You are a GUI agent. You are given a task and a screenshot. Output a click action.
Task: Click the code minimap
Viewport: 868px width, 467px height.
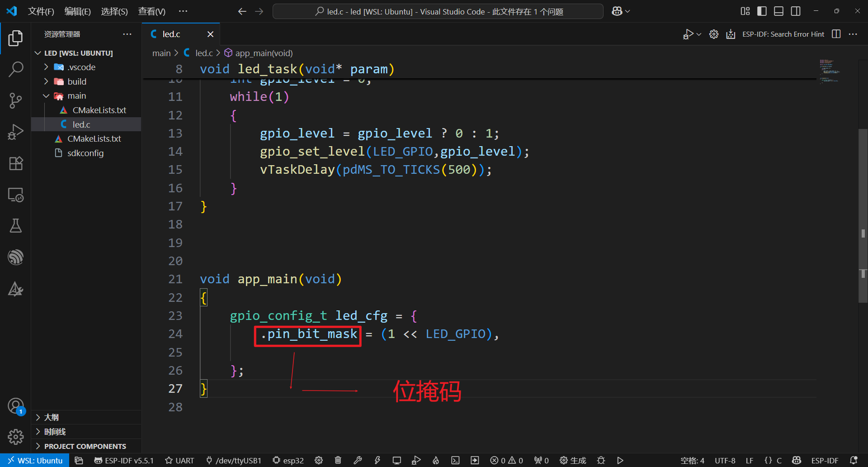(830, 71)
